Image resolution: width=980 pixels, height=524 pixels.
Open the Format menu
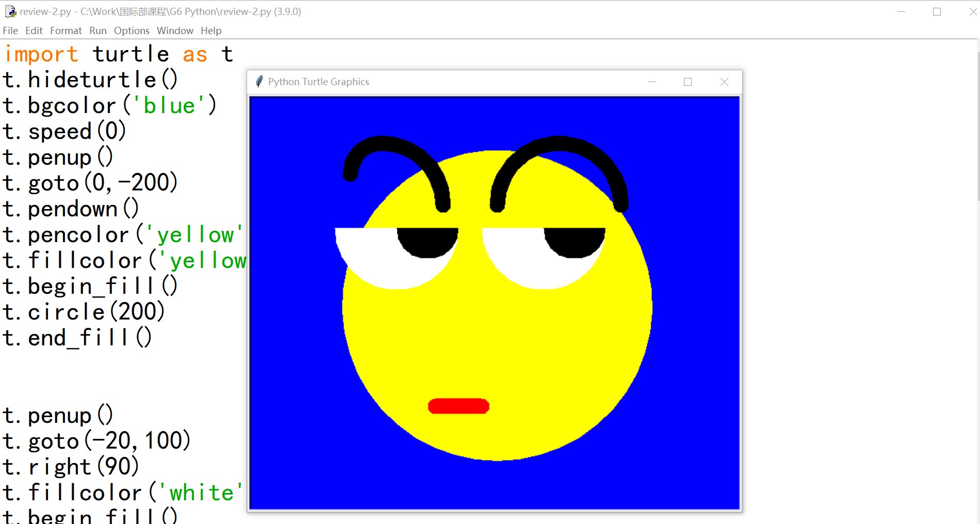[x=66, y=31]
